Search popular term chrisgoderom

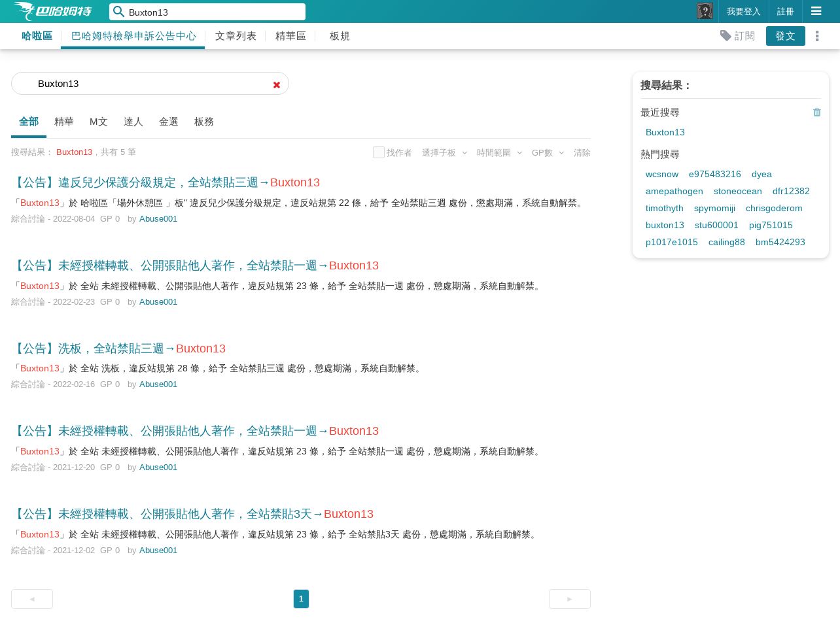pyautogui.click(x=774, y=208)
